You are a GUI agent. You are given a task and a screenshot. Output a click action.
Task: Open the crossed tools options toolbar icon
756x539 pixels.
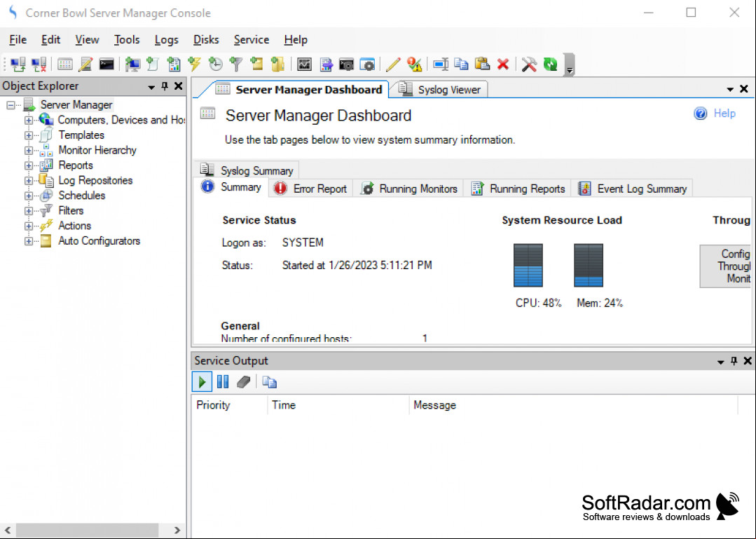pos(529,64)
